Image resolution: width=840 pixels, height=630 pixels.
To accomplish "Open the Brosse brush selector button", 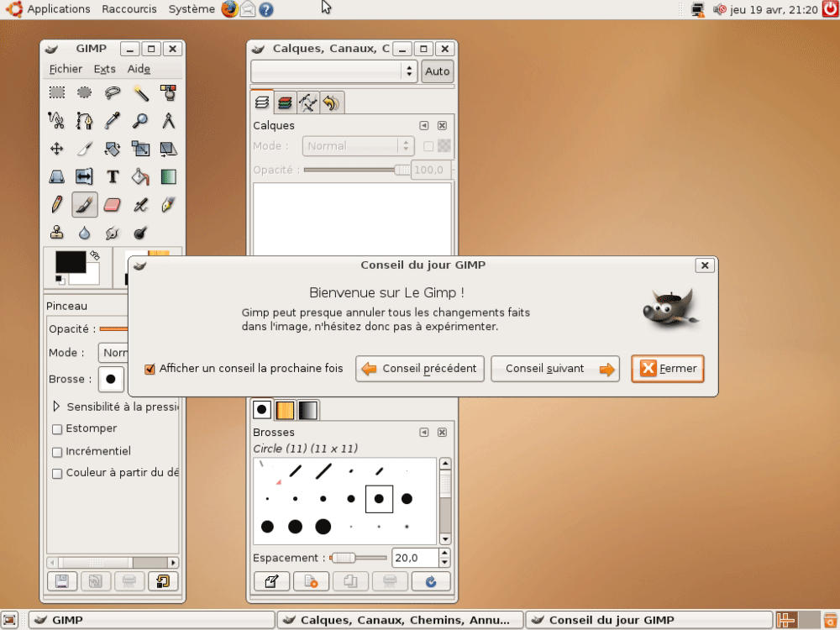I will tap(111, 380).
